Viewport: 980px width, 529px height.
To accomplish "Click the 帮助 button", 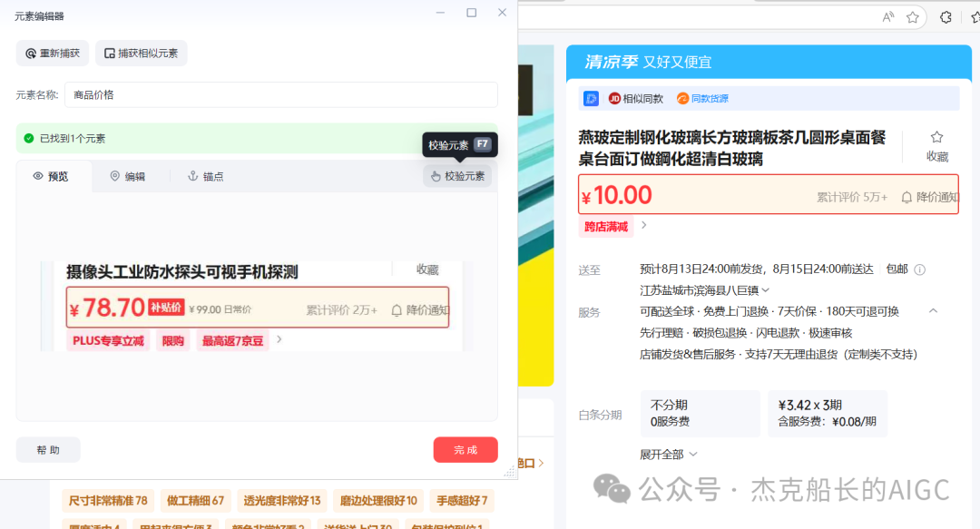I will pyautogui.click(x=48, y=449).
